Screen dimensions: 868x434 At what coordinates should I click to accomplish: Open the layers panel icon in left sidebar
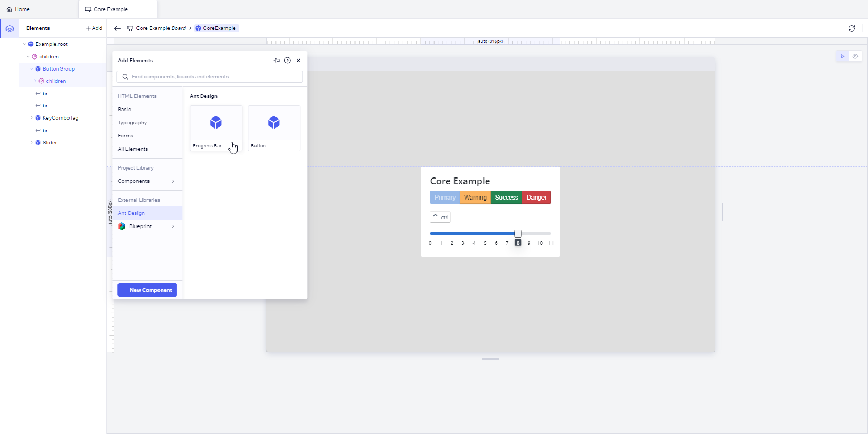tap(9, 28)
